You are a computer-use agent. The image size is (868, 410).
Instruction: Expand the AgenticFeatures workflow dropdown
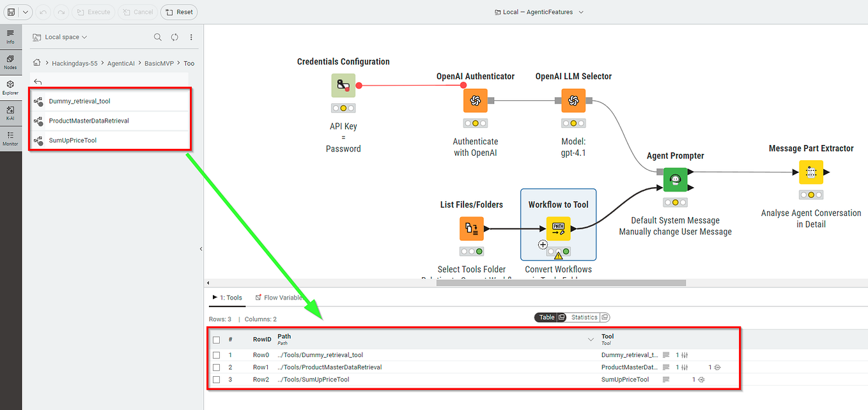pos(580,11)
